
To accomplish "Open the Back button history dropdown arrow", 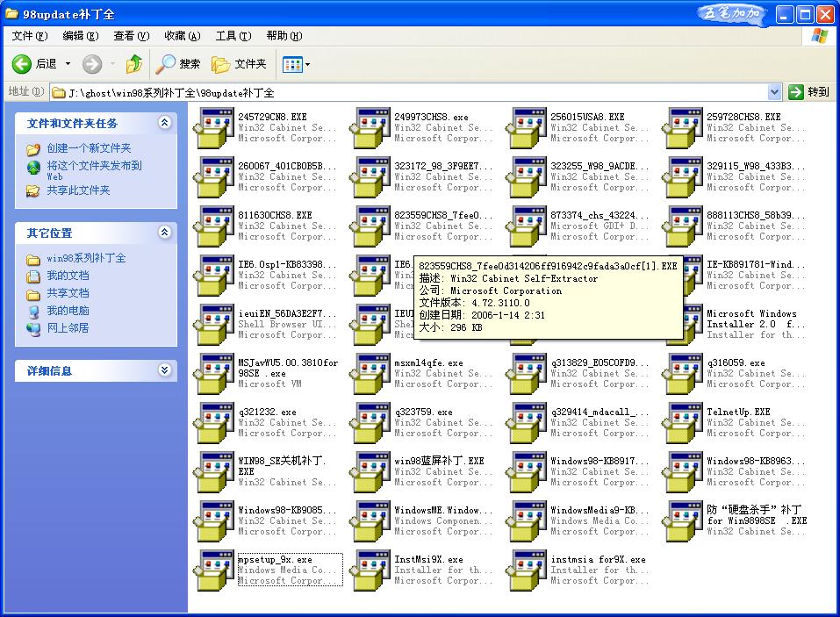I will tap(68, 64).
